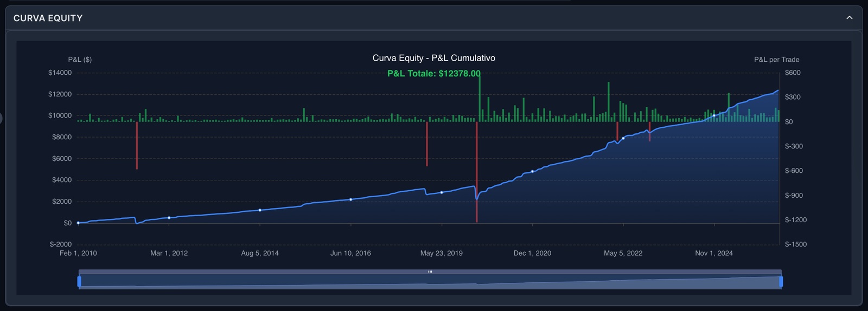Click the Mar 1, 2012 date label
Viewport: 868px width, 311px height.
coord(169,253)
